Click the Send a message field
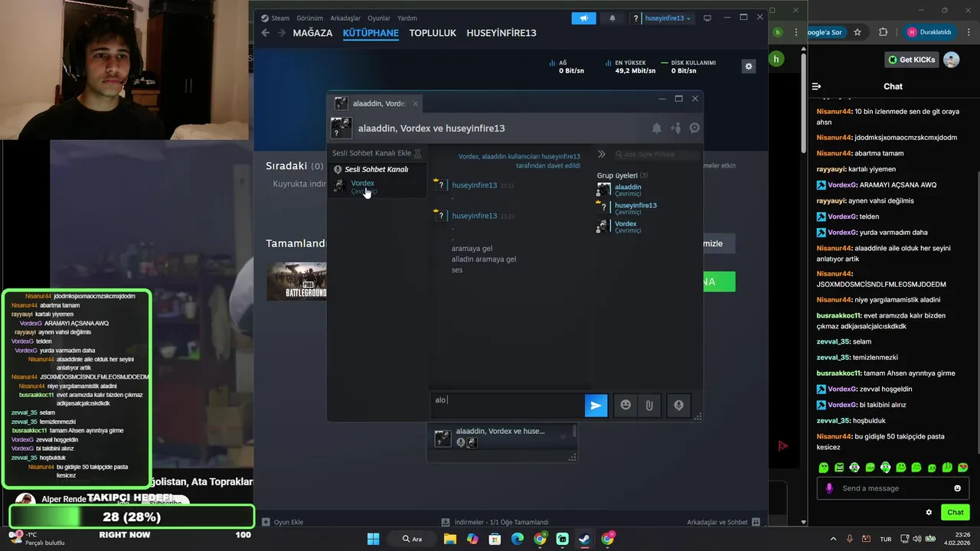The image size is (980, 551). point(892,488)
